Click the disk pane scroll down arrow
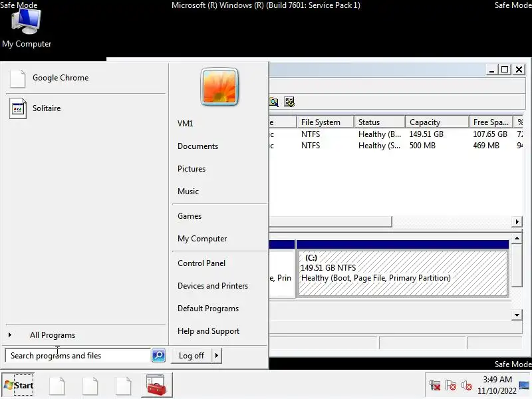Image resolution: width=532 pixels, height=399 pixels. 517,315
